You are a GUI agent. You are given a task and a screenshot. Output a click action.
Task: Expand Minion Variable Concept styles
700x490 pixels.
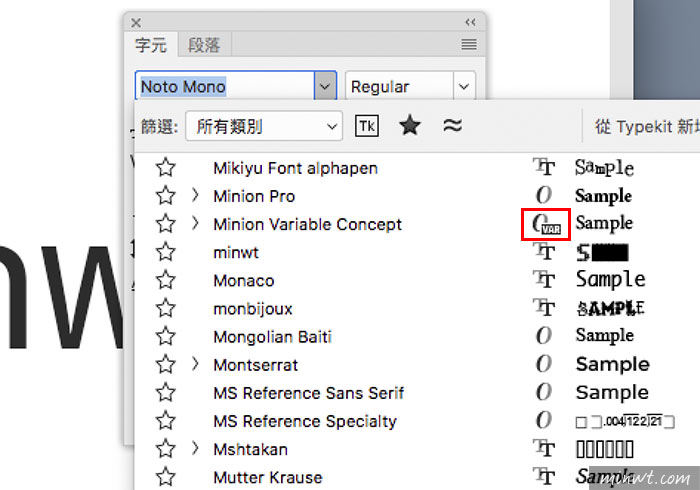(x=195, y=223)
